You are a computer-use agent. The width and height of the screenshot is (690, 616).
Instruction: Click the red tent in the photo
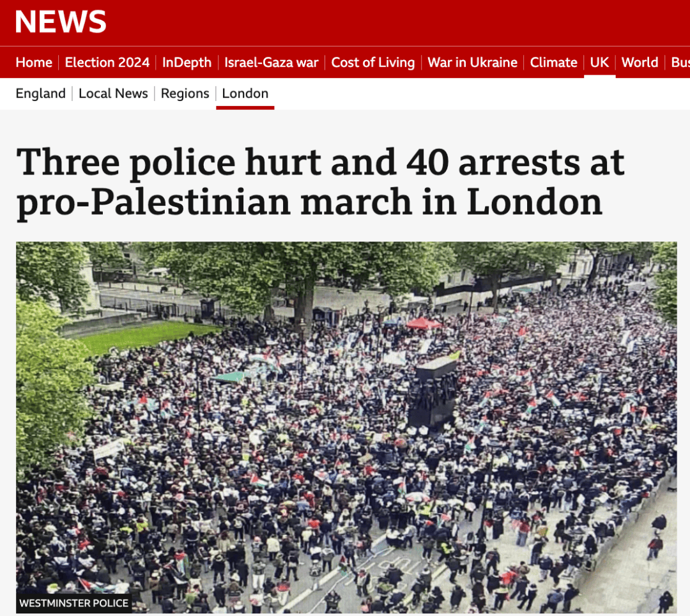pyautogui.click(x=424, y=323)
